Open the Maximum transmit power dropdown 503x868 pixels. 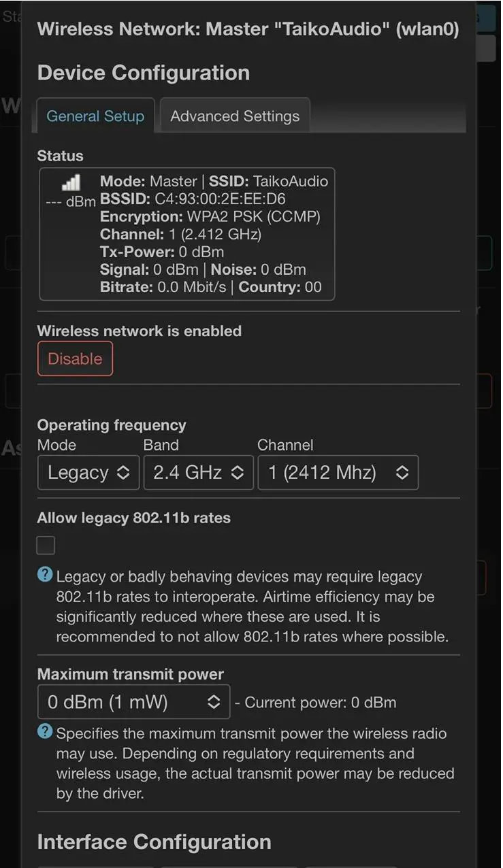tap(133, 702)
